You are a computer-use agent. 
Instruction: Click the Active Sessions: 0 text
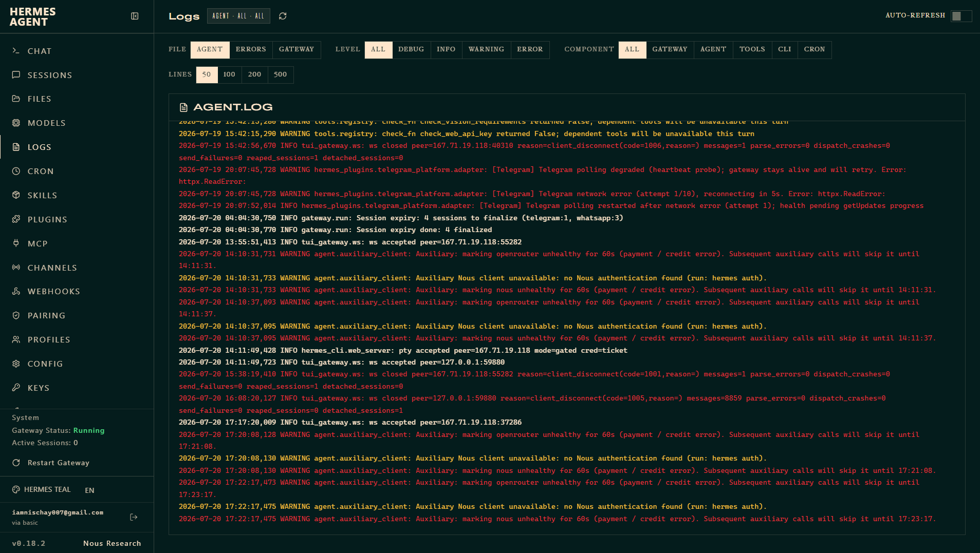tap(45, 443)
